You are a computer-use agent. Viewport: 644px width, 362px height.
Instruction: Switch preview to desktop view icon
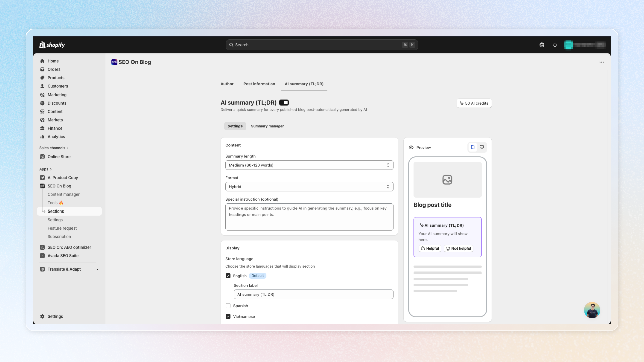(482, 147)
